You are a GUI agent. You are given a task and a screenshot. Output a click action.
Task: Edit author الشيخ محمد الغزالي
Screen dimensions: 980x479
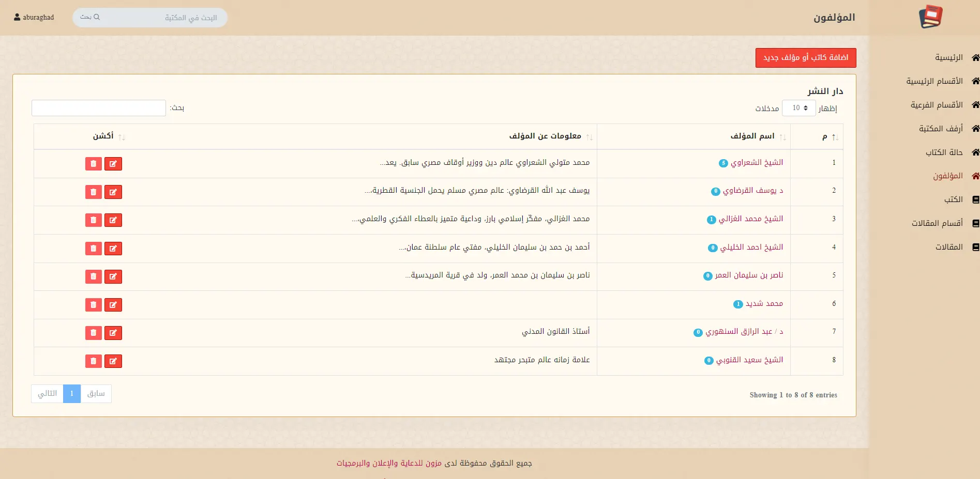click(113, 220)
